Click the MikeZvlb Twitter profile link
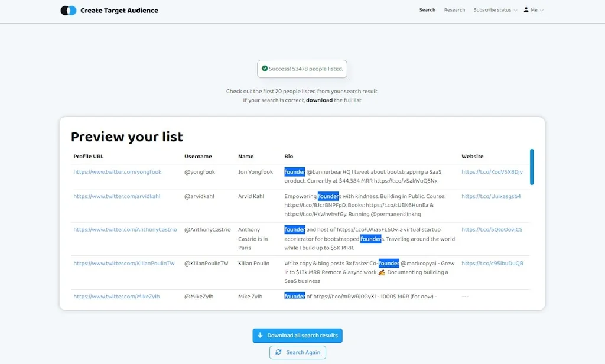605x364 pixels. [x=118, y=296]
